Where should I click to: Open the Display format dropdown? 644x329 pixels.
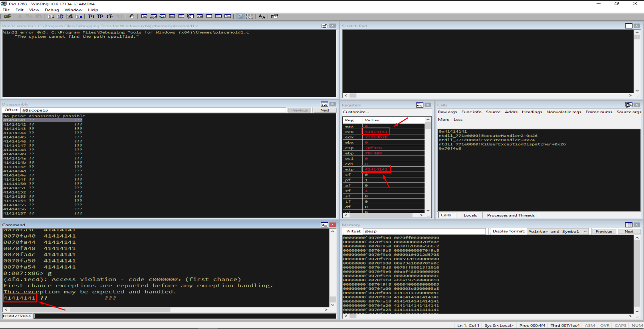pyautogui.click(x=557, y=231)
